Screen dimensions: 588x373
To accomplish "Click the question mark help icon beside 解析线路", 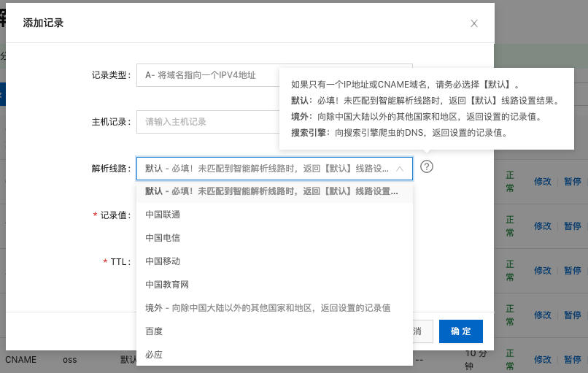I will coord(428,166).
